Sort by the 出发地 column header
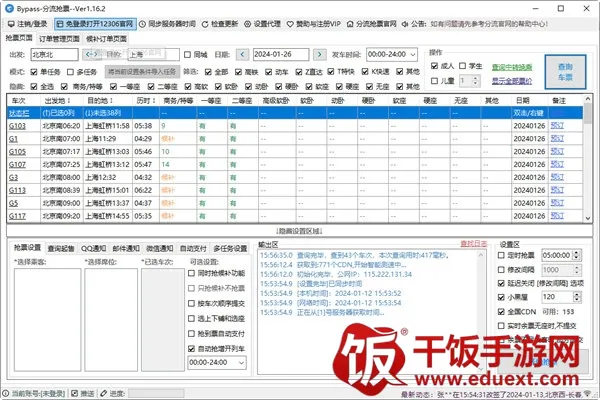The image size is (600, 400). click(x=62, y=101)
